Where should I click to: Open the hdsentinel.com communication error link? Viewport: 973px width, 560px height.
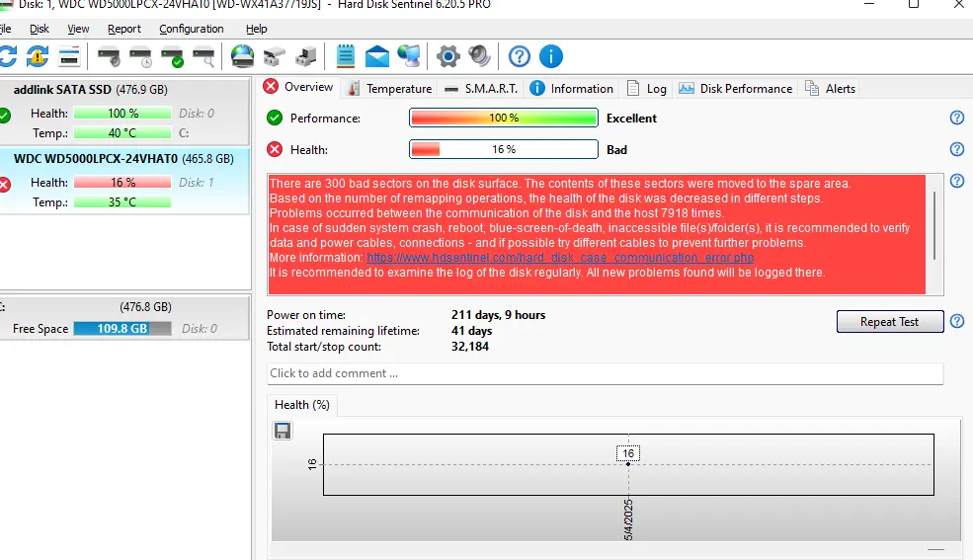(560, 258)
